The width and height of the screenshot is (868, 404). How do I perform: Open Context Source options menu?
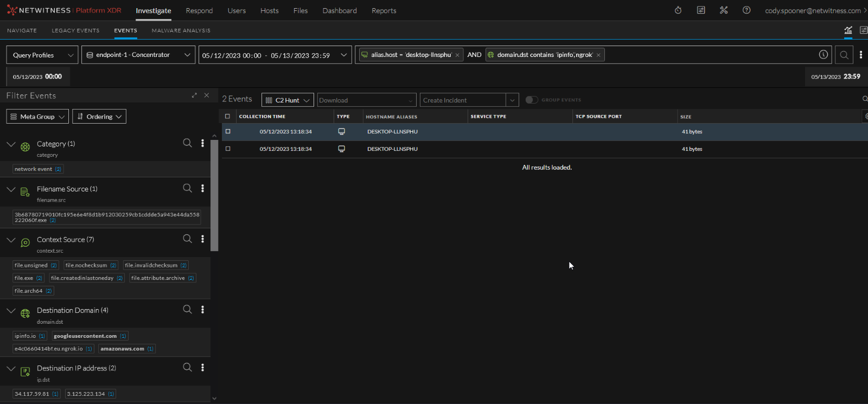(x=203, y=239)
